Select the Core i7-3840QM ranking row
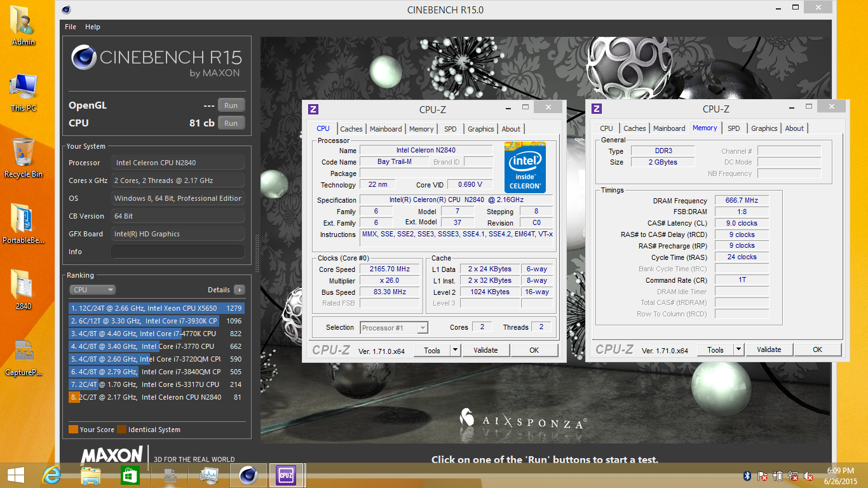 [156, 372]
